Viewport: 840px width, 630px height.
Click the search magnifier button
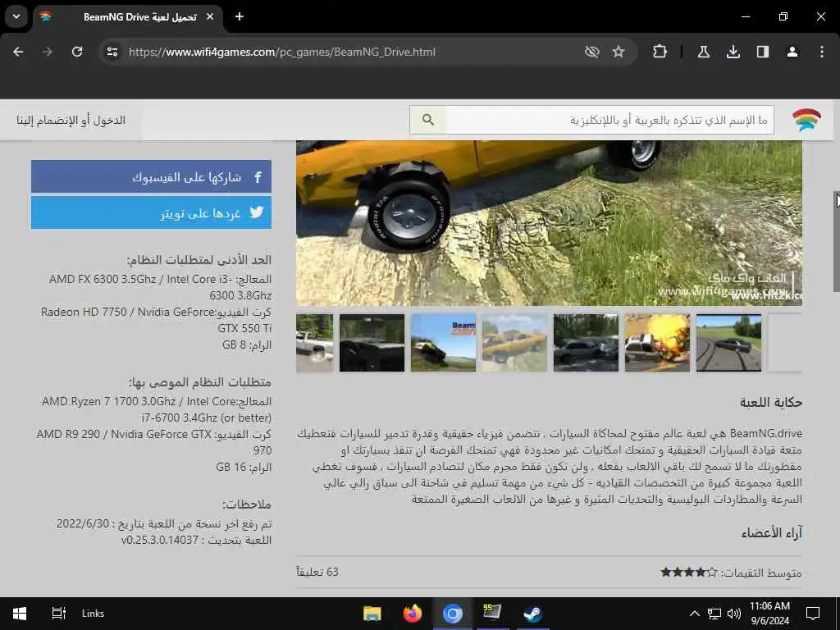pos(427,120)
